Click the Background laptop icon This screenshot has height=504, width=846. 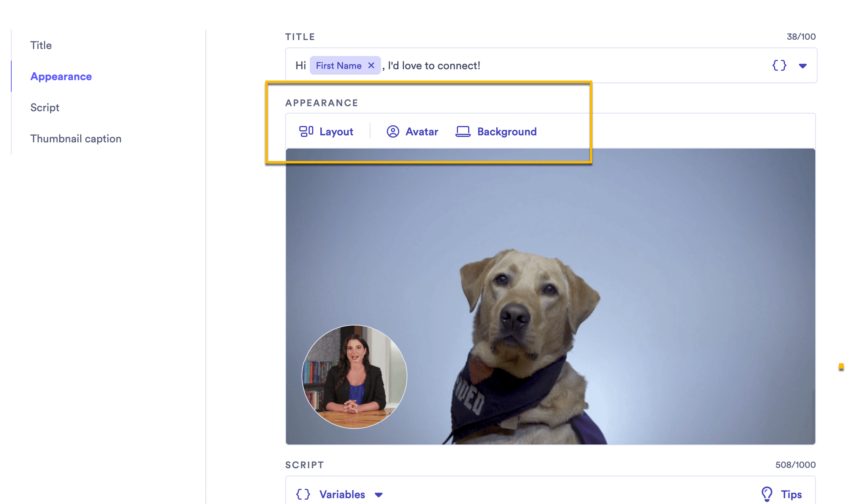463,131
